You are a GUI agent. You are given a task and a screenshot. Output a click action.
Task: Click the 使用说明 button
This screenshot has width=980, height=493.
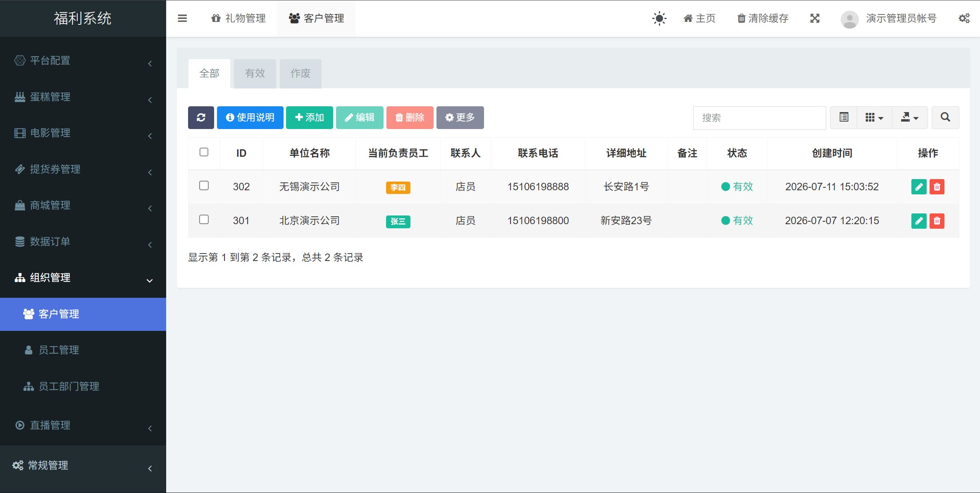click(250, 117)
